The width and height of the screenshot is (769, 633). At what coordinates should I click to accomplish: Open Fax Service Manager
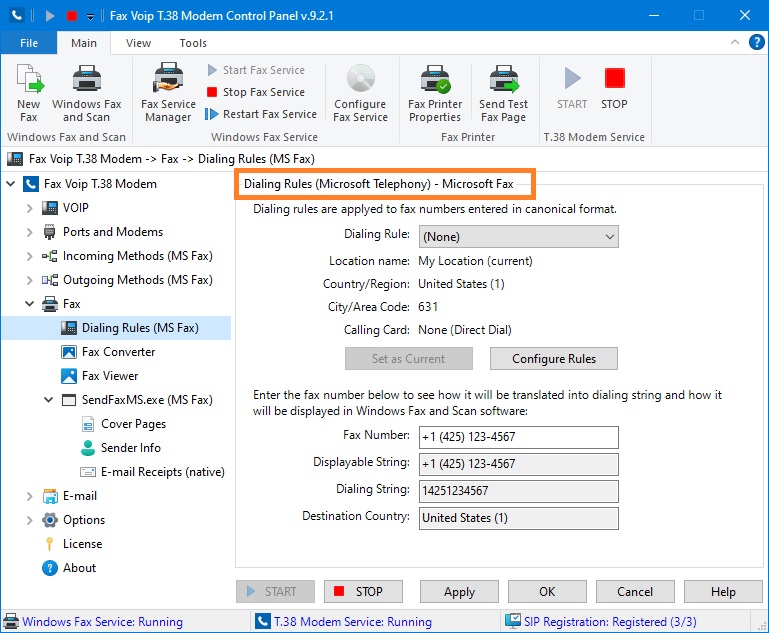pos(168,93)
